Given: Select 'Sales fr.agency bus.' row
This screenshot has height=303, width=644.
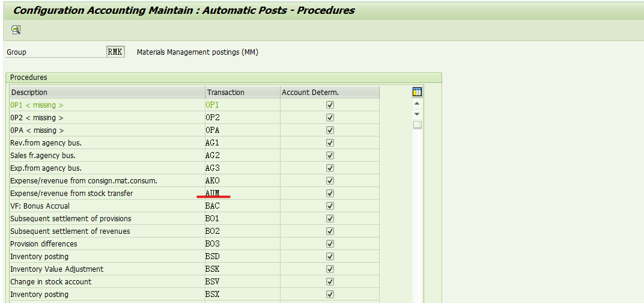Looking at the screenshot, I should (107, 155).
